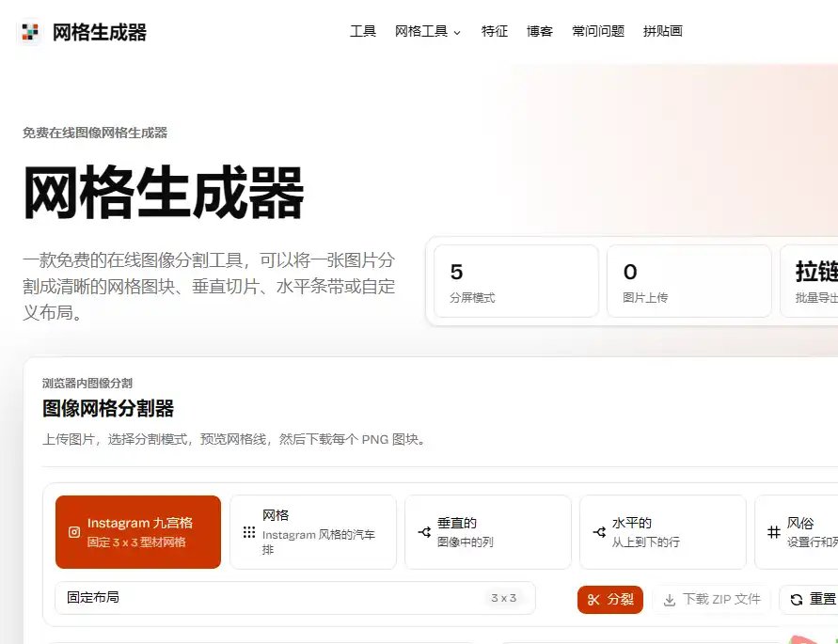Open the 拼贴画 navigation link
Screen dimensions: 838x644
pyautogui.click(x=663, y=31)
